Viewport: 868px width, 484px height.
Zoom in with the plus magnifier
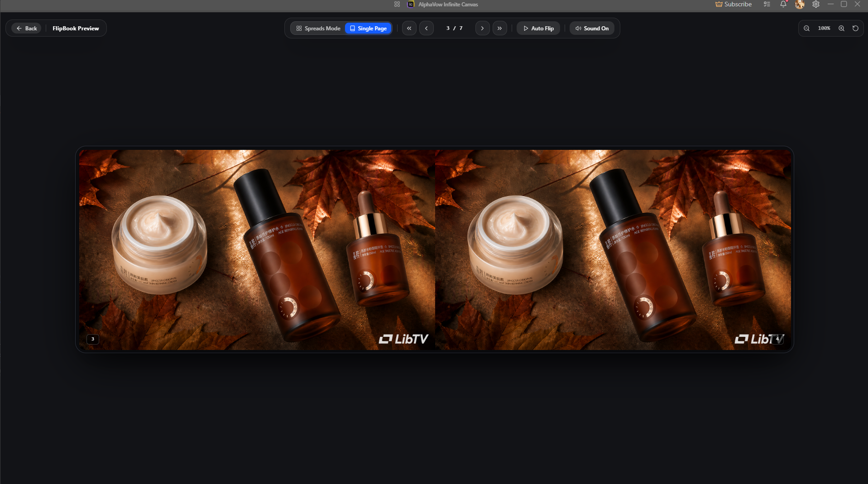click(841, 28)
